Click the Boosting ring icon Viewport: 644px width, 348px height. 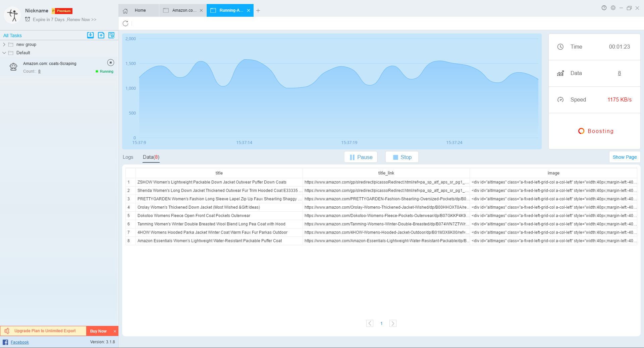pyautogui.click(x=581, y=131)
